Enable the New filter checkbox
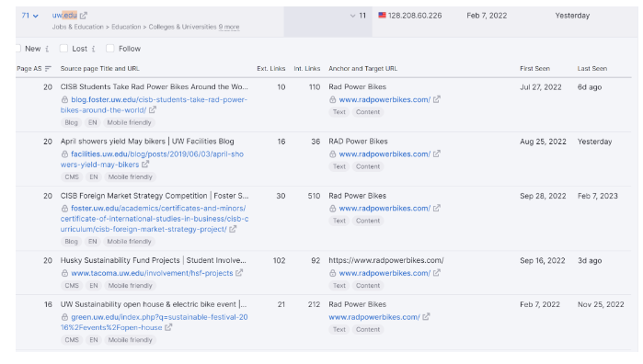643x364 pixels. pos(17,49)
